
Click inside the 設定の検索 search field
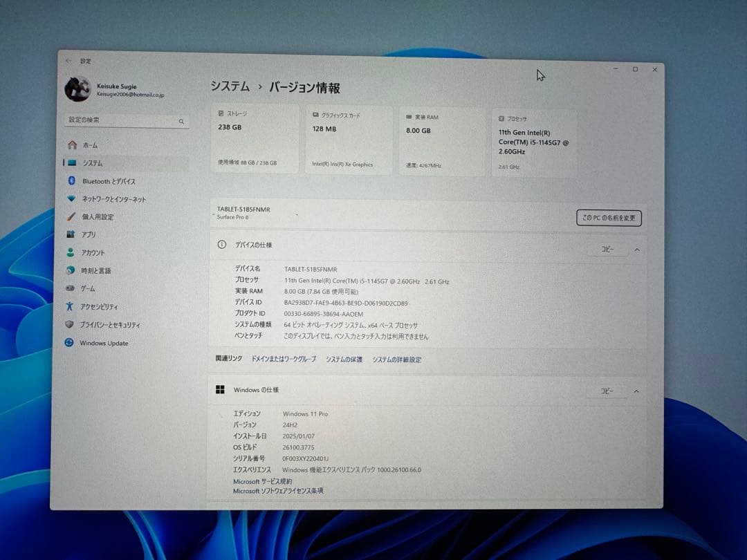pos(124,120)
